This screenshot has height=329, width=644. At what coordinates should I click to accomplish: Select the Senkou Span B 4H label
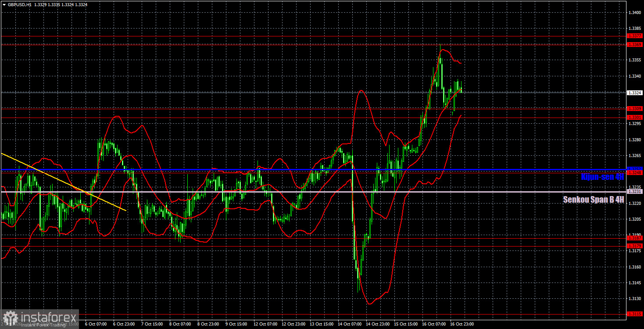coord(594,200)
